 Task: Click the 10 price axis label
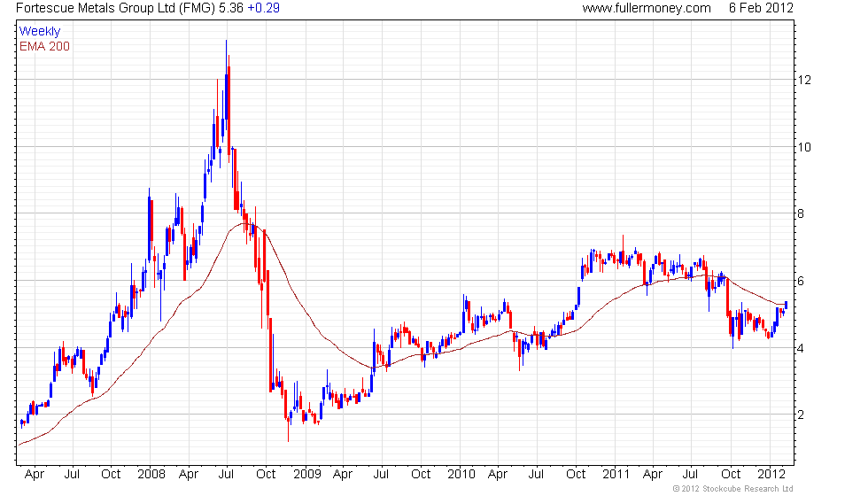pos(804,147)
